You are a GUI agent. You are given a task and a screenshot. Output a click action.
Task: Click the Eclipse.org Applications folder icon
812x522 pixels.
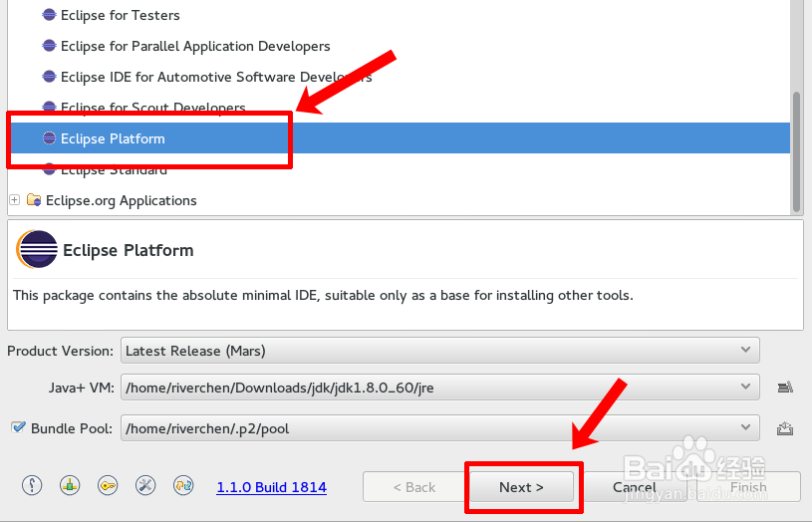34,199
